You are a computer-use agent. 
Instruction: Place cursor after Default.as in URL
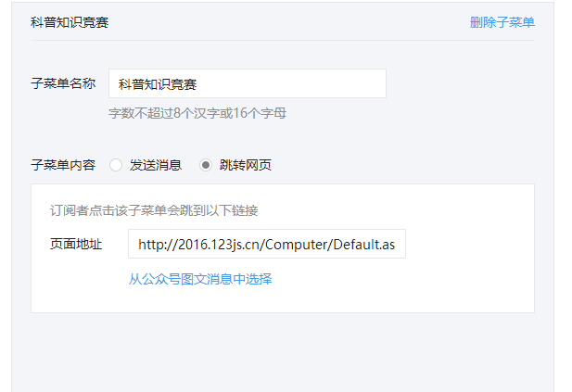click(396, 245)
